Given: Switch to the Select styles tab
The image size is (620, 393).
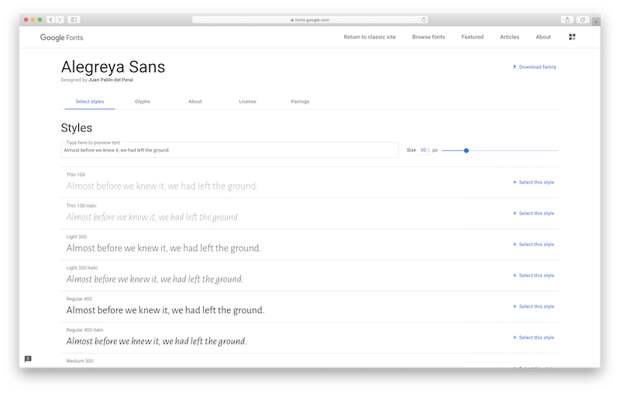Looking at the screenshot, I should click(90, 102).
